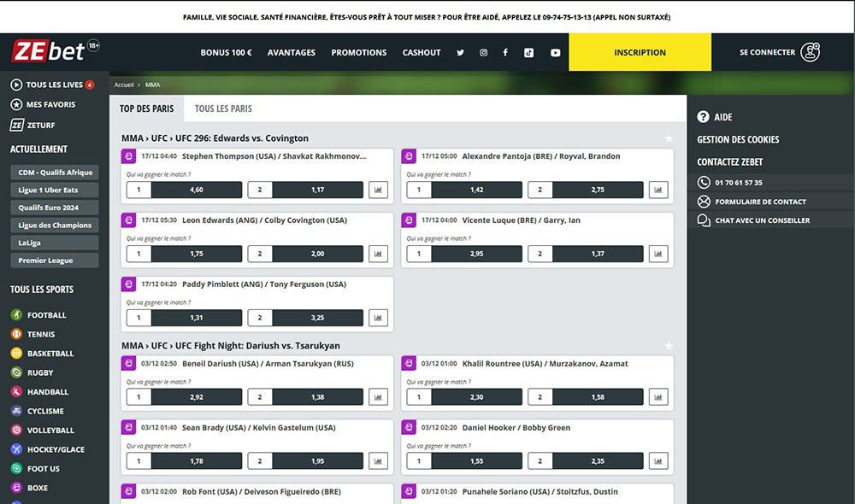Open ZEbet Facebook page icon

tap(505, 53)
